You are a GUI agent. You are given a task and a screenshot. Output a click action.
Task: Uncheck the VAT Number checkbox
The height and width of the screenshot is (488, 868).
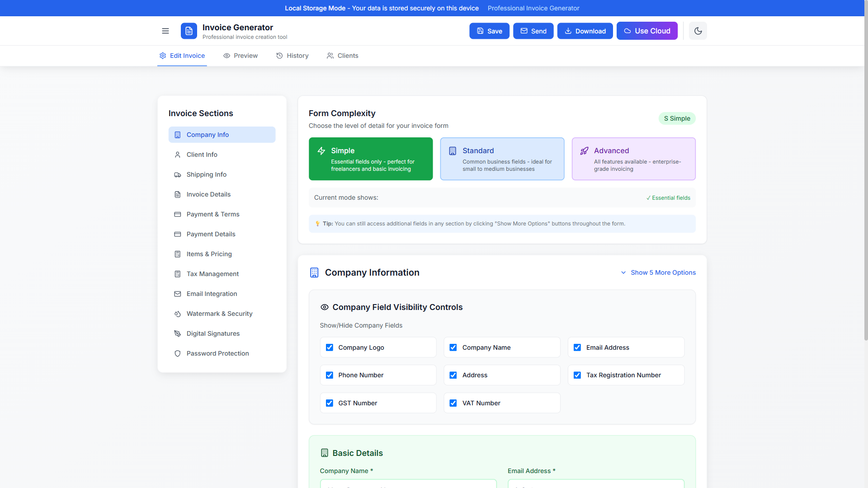[x=453, y=403]
